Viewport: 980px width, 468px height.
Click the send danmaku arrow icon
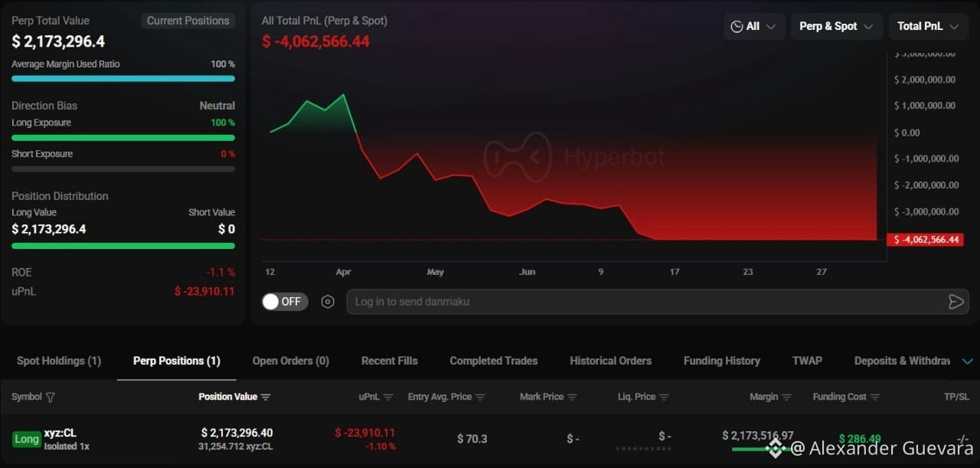tap(955, 302)
